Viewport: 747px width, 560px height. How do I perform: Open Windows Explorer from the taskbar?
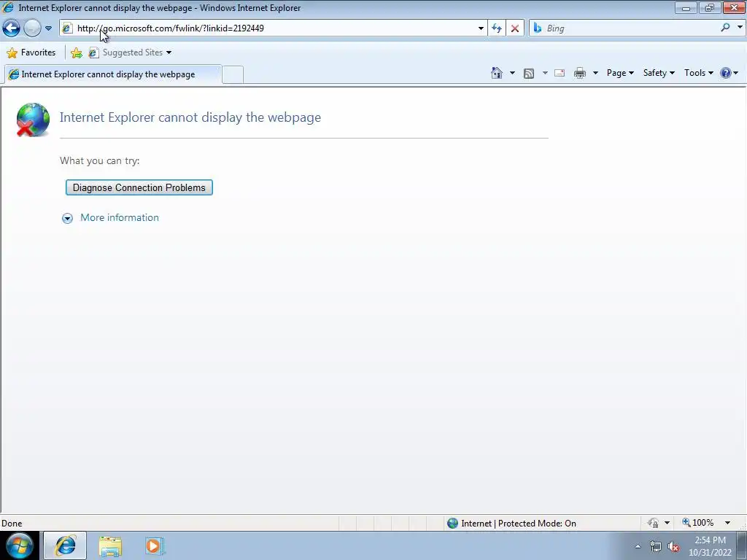[111, 546]
